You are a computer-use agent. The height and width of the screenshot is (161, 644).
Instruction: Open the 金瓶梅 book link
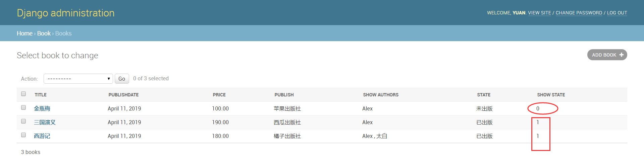coord(42,108)
